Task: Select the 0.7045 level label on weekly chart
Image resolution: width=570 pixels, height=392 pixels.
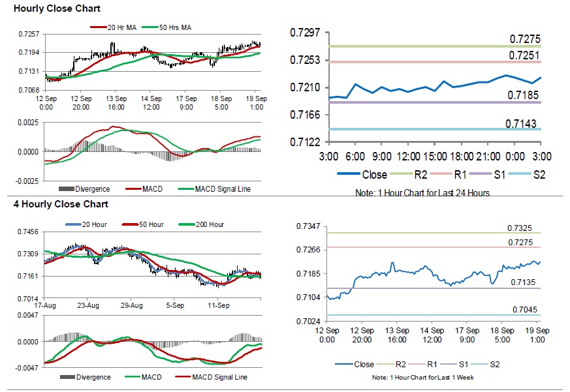Action: tap(524, 310)
